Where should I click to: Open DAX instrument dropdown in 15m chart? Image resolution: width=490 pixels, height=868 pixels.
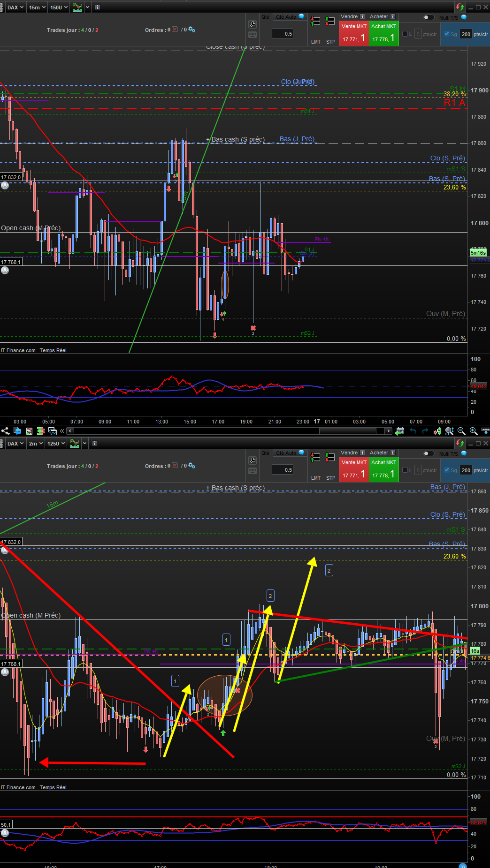tap(15, 7)
